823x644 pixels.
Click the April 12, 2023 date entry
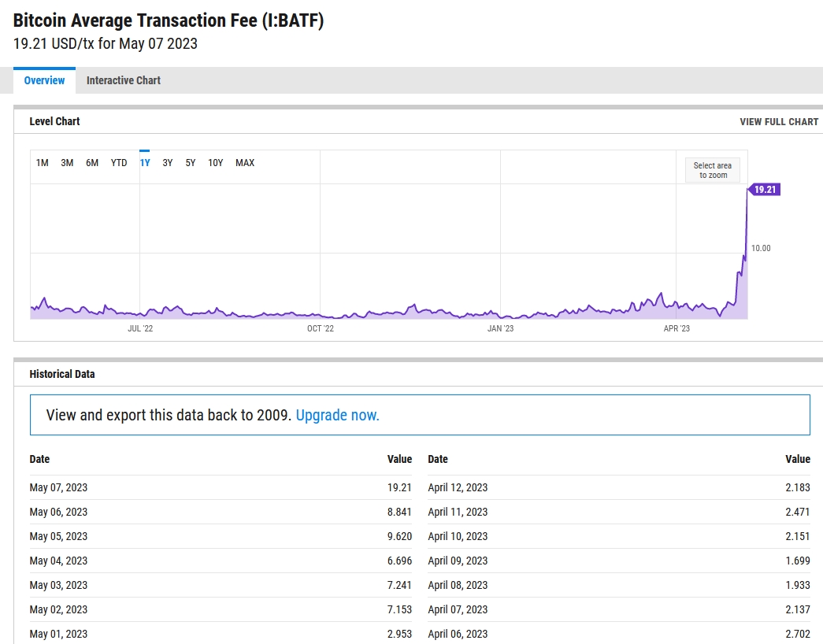click(x=458, y=487)
